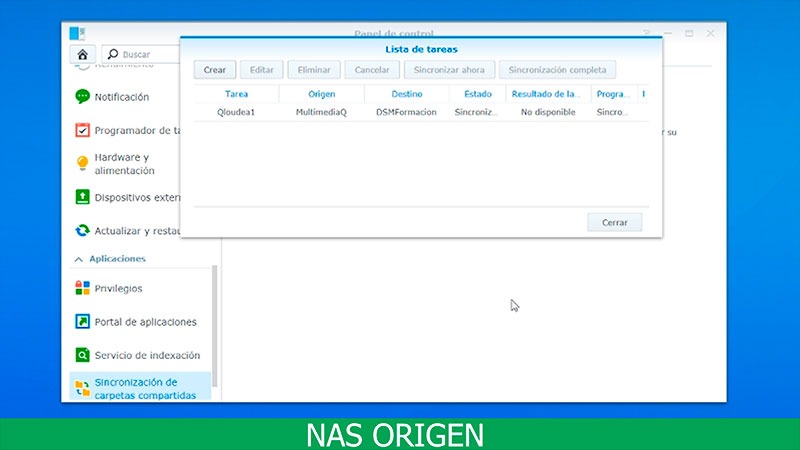This screenshot has width=800, height=450.
Task: Select the Qloudea1 task row
Action: click(x=421, y=112)
